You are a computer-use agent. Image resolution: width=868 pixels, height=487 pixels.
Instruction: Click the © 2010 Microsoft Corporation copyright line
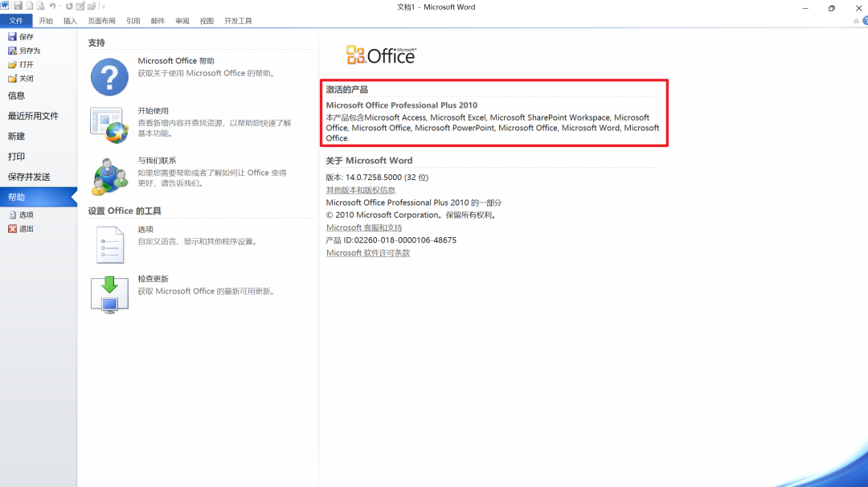pos(411,215)
